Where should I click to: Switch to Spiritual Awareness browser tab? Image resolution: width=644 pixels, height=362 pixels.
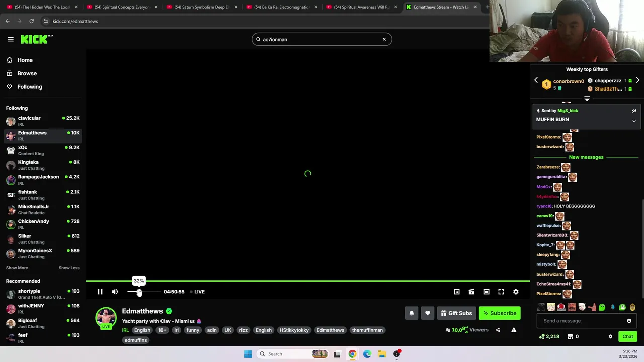click(361, 7)
